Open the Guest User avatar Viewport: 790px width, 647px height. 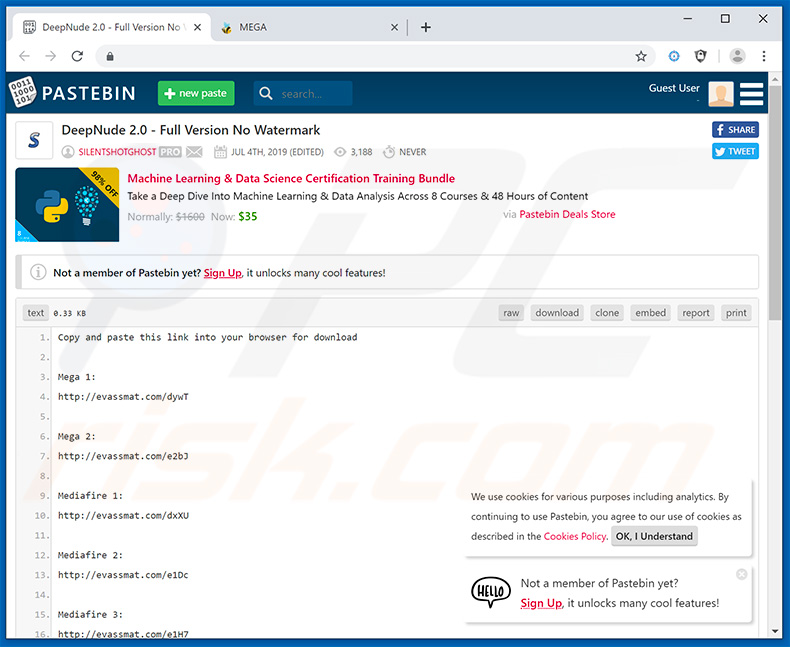pyautogui.click(x=720, y=94)
